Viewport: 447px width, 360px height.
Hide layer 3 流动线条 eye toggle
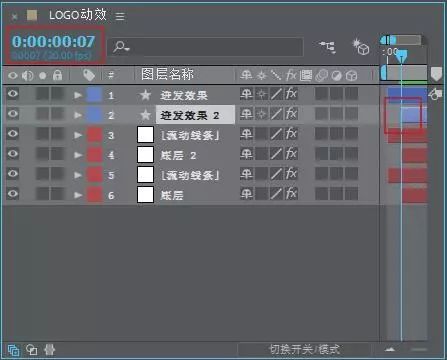(x=13, y=134)
